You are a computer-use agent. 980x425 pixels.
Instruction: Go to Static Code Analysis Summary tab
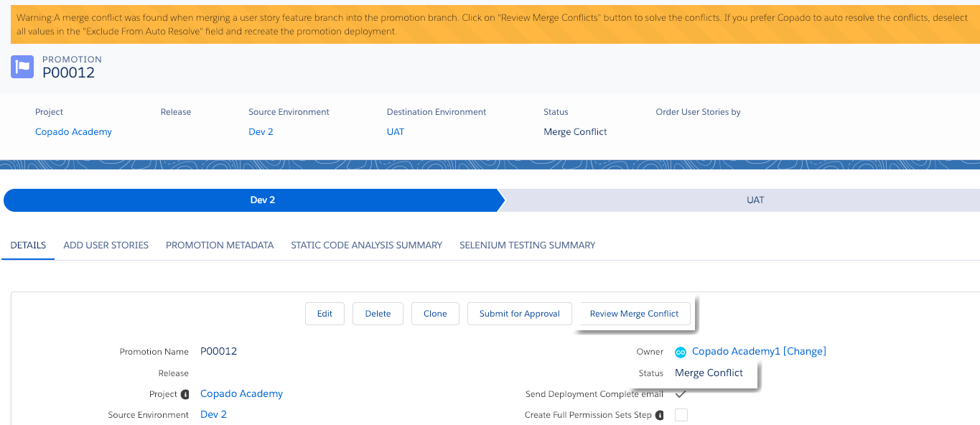[x=367, y=245]
